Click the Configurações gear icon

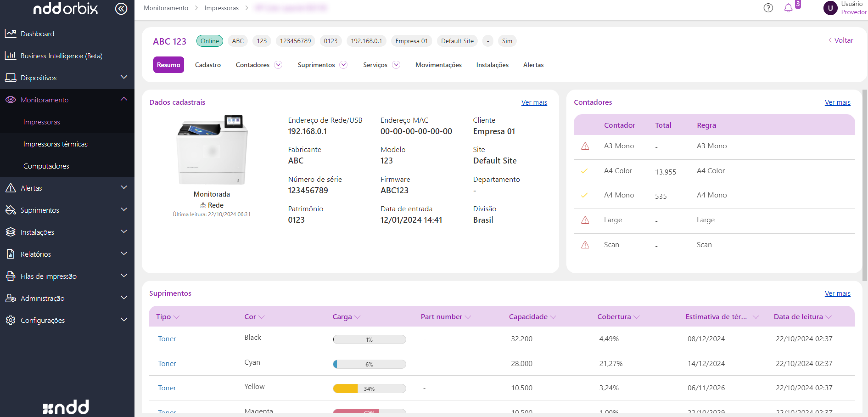[11, 320]
